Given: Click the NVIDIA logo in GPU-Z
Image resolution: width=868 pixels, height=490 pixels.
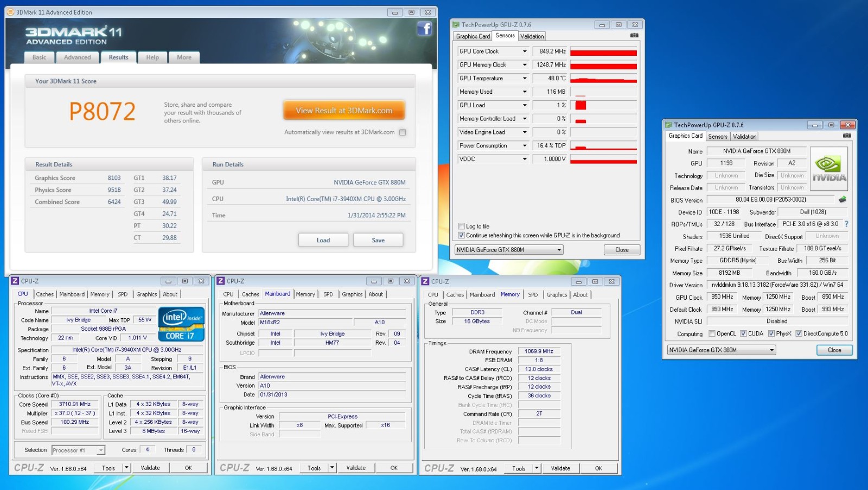Looking at the screenshot, I should (x=828, y=169).
